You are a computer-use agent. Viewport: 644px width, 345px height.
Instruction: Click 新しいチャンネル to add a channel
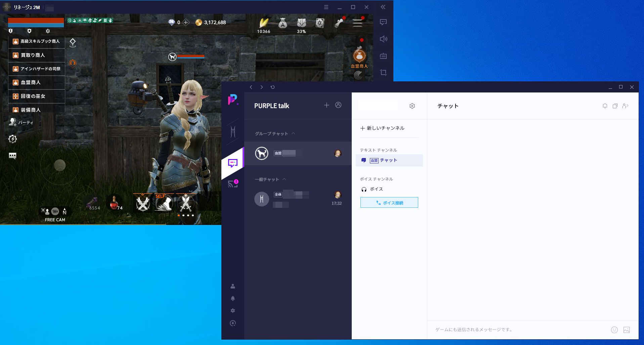pyautogui.click(x=382, y=128)
